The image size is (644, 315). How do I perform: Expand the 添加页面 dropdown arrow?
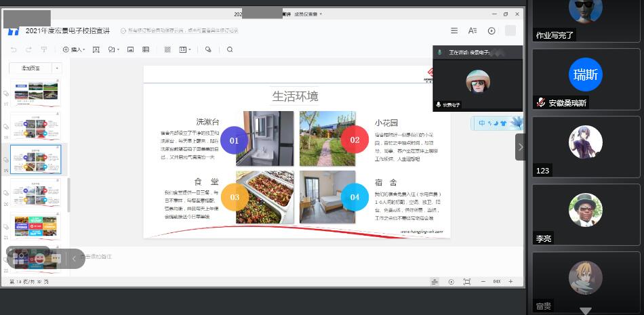pyautogui.click(x=57, y=68)
